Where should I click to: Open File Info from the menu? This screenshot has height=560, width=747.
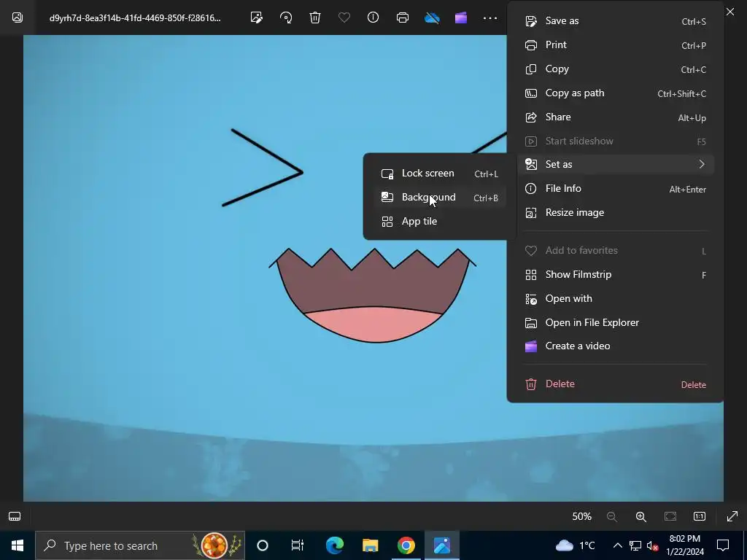tap(616, 189)
